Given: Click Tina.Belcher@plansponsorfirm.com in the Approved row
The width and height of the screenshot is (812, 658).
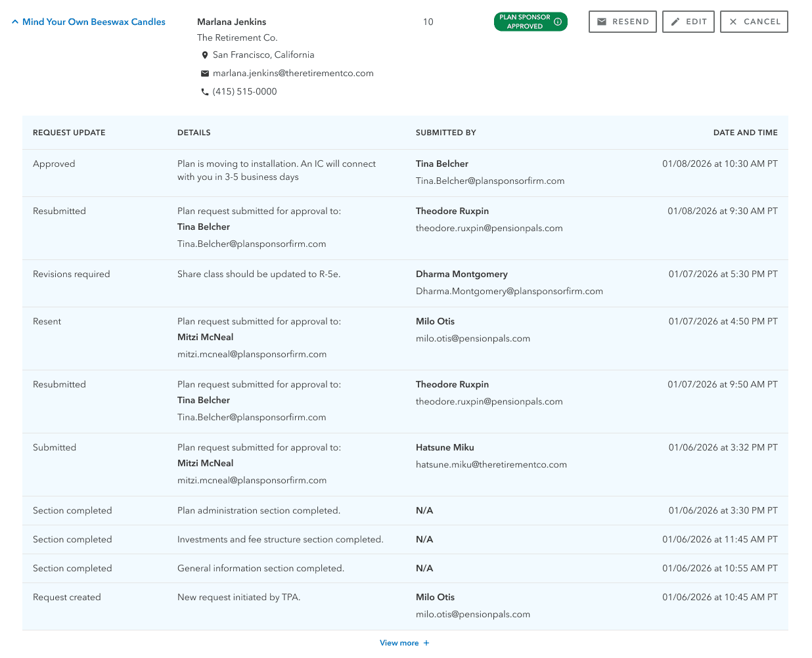Looking at the screenshot, I should pos(490,181).
